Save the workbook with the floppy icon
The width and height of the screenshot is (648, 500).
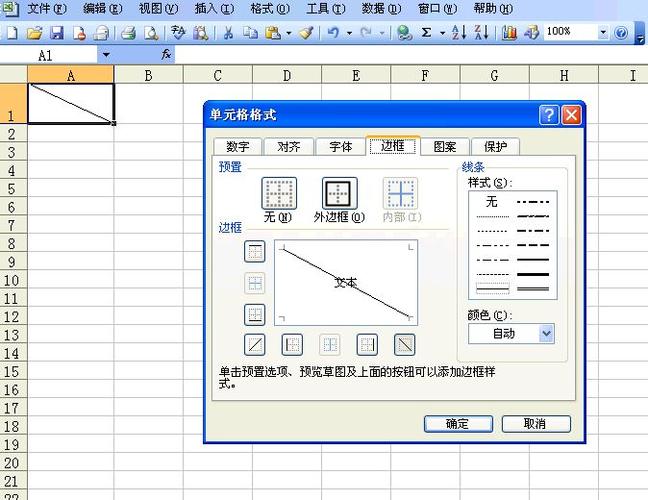coord(57,33)
